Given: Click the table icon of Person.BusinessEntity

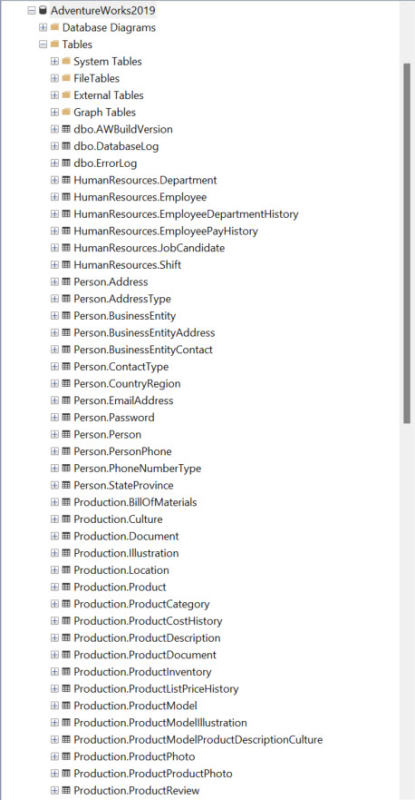Looking at the screenshot, I should [x=66, y=315].
